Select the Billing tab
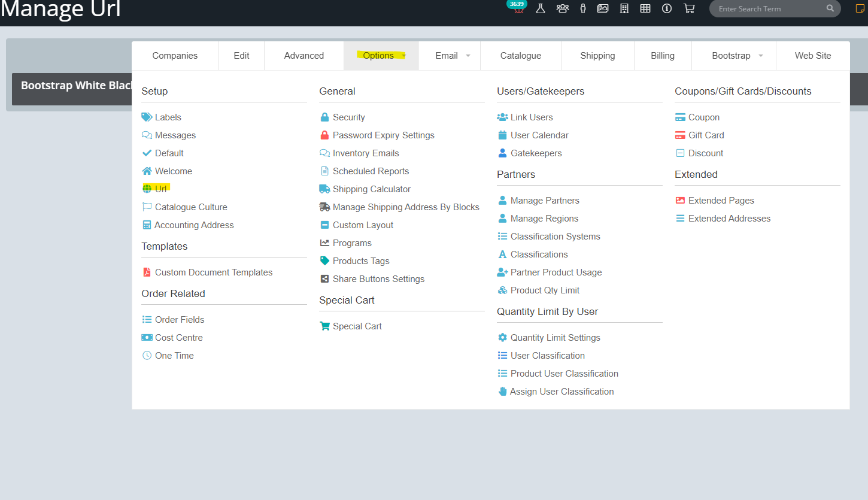868x500 pixels. (x=663, y=56)
